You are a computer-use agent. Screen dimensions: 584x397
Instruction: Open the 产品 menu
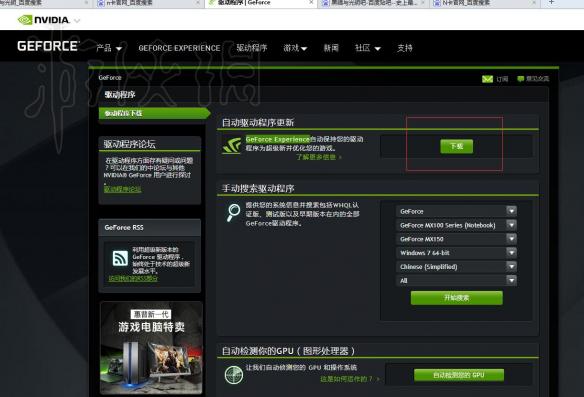pyautogui.click(x=109, y=48)
